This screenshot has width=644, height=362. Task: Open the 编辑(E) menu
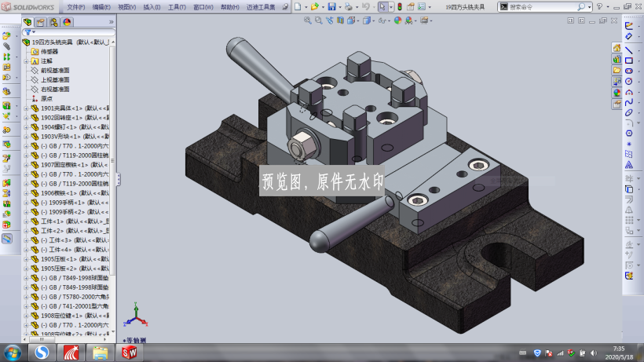point(101,7)
